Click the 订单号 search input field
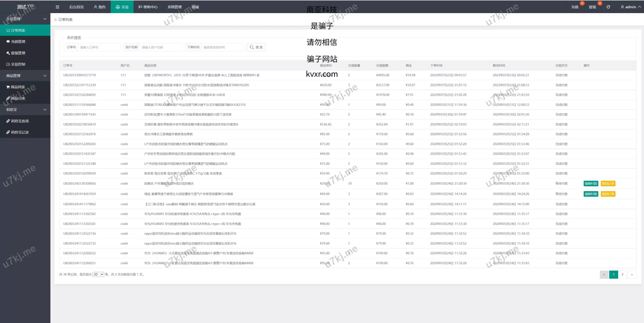The width and height of the screenshot is (644, 323). point(99,47)
